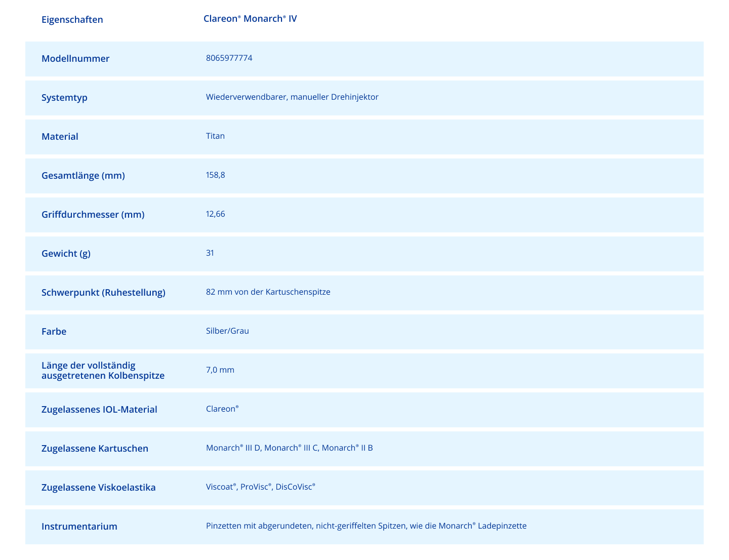729x560 pixels.
Task: Click '82 mm von der Kartuschenspitze' value
Action: coord(268,292)
